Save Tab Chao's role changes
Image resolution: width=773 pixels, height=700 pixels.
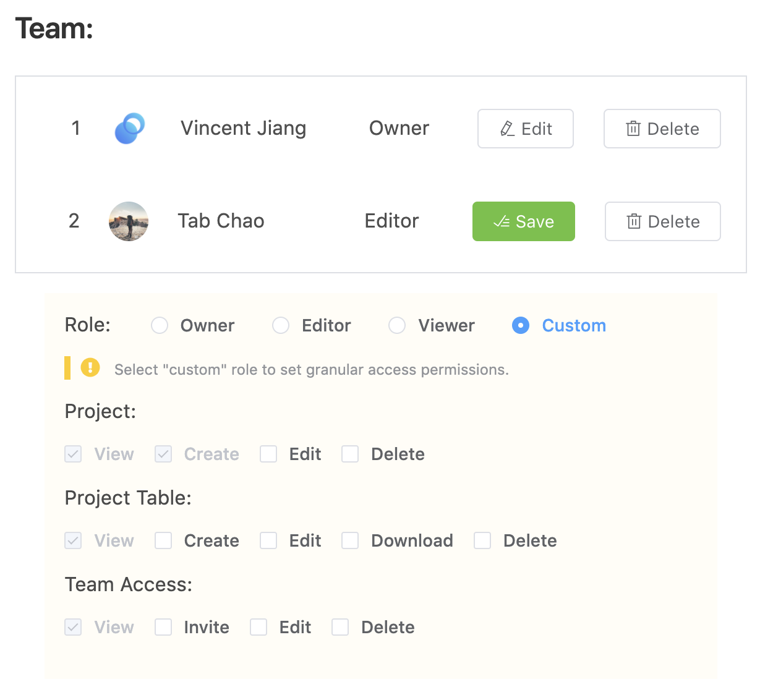(x=523, y=221)
